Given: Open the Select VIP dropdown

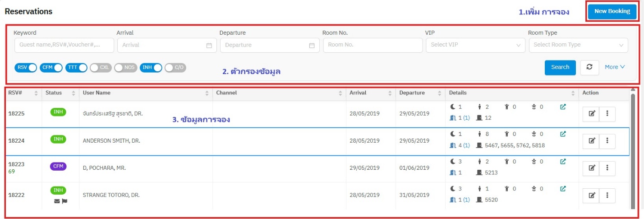Looking at the screenshot, I should pos(475,45).
